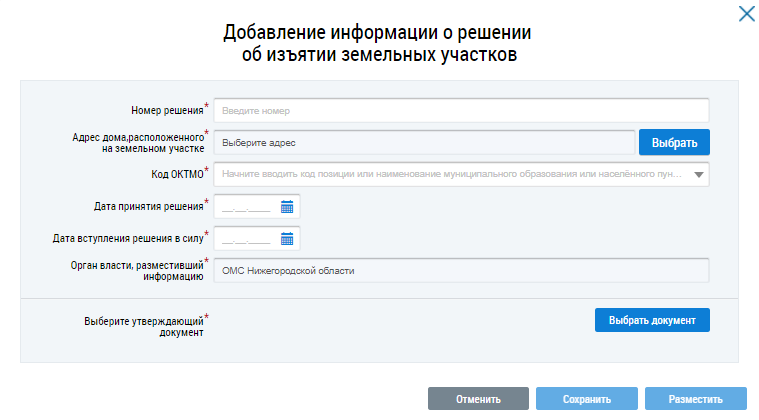
Task: Click the ОМС Нижегородской области field
Action: pos(461,271)
